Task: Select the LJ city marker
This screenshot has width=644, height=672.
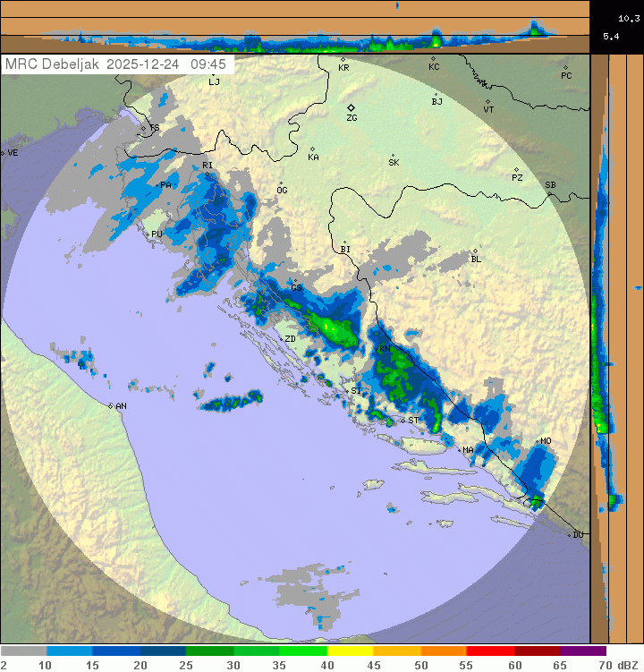Action: click(x=211, y=75)
